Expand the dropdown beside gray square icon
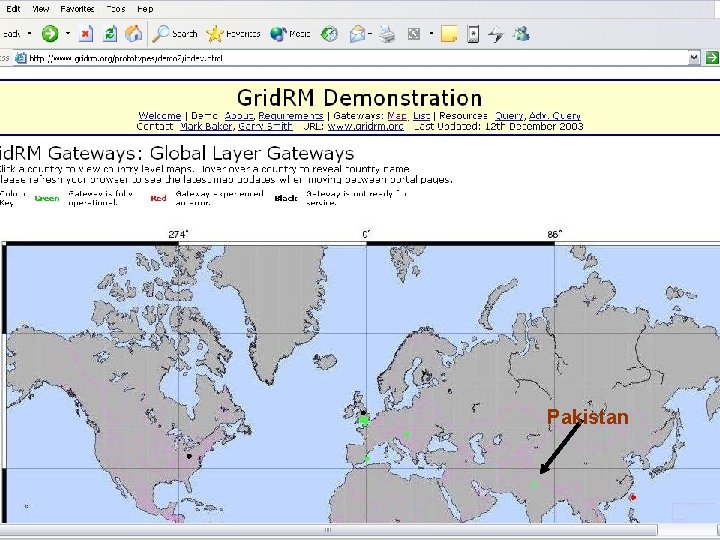 [431, 34]
